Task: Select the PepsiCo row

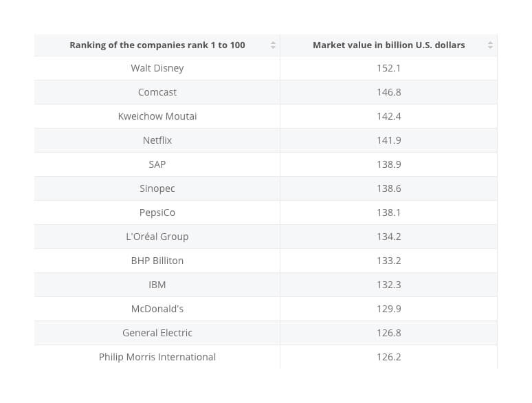Action: 157,213
